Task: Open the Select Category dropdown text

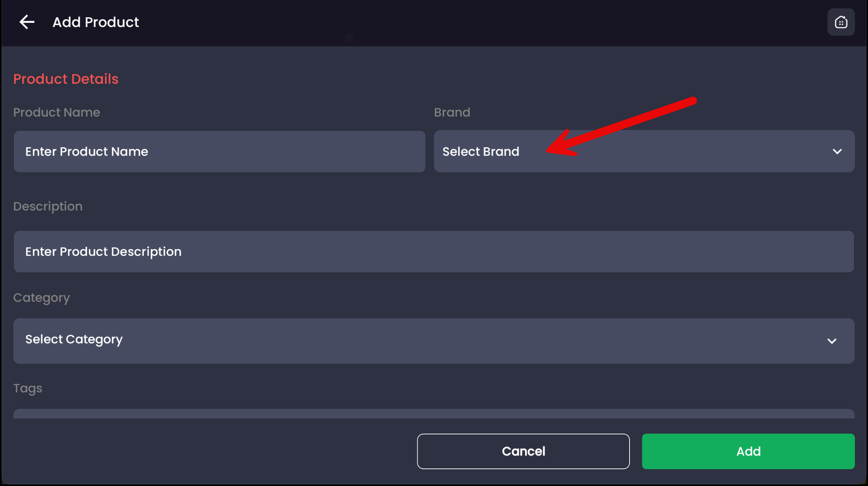Action: (74, 340)
